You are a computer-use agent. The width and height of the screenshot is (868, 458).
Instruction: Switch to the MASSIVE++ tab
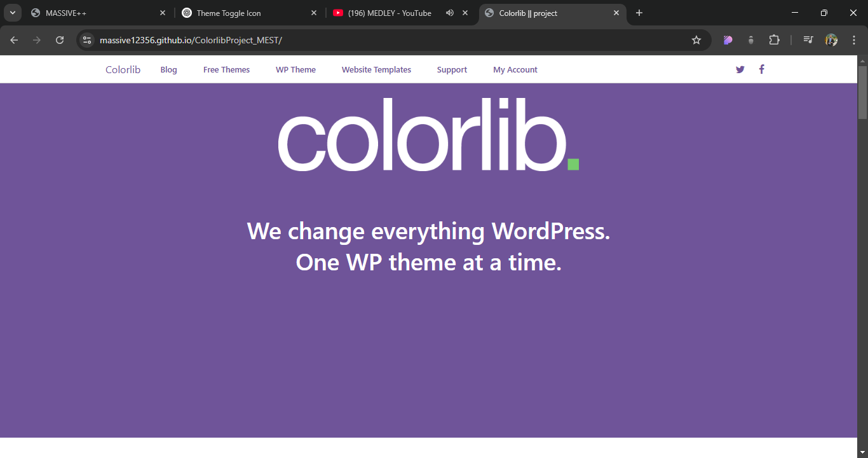point(95,13)
